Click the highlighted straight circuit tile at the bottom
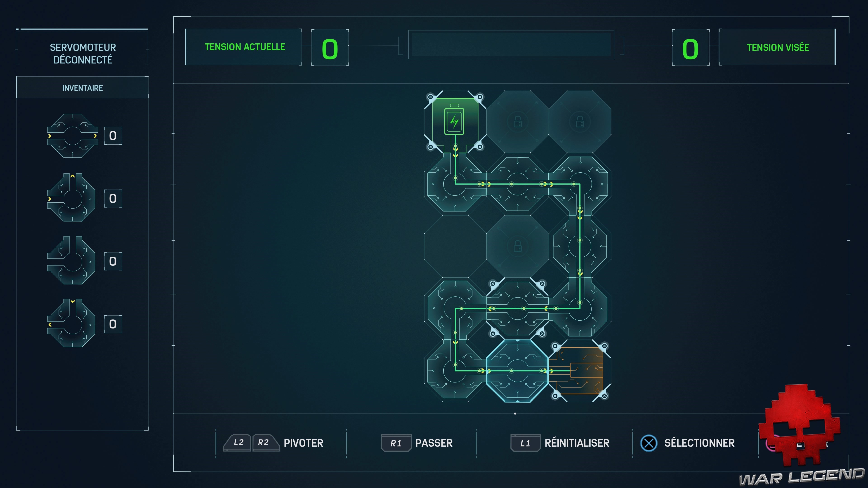Image resolution: width=868 pixels, height=488 pixels. tap(518, 371)
